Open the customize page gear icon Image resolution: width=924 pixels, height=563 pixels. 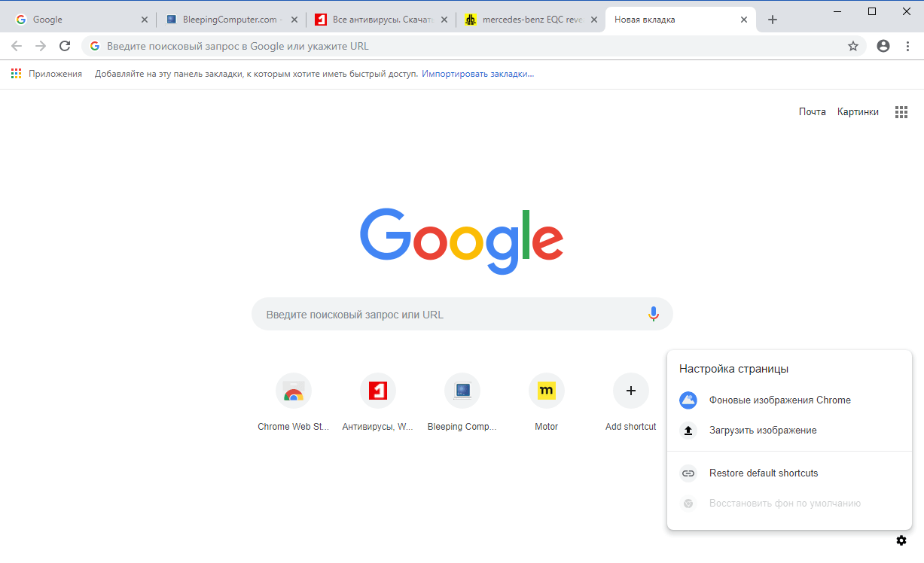click(x=901, y=540)
